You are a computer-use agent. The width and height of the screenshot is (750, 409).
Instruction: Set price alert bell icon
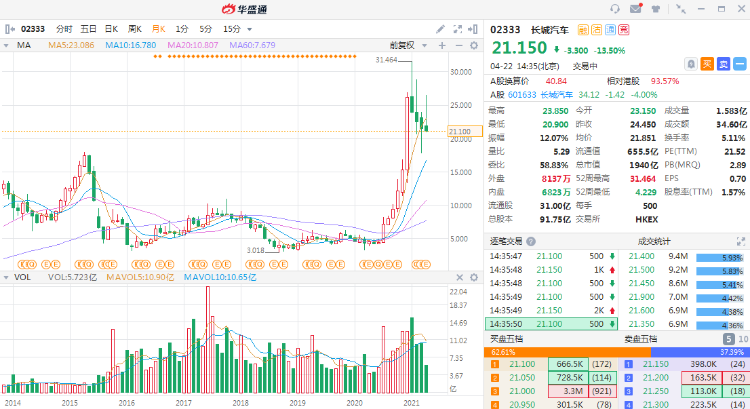691,64
